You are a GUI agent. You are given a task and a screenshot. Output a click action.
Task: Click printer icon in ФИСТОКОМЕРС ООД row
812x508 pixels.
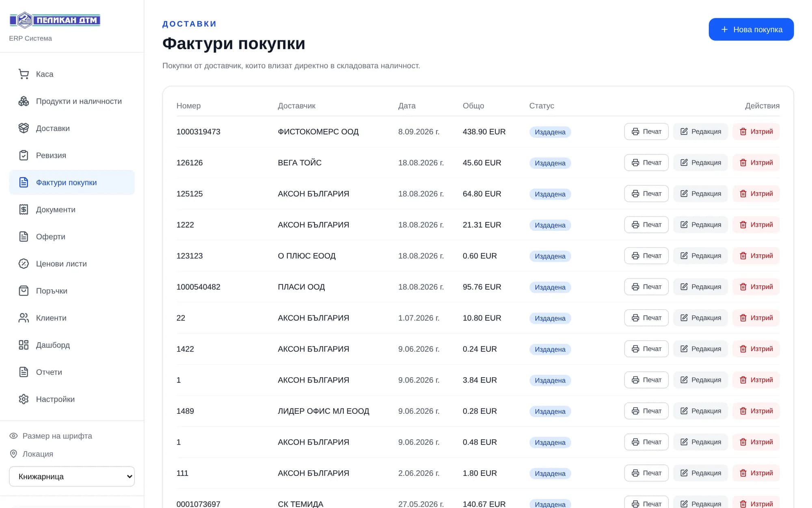click(x=635, y=132)
